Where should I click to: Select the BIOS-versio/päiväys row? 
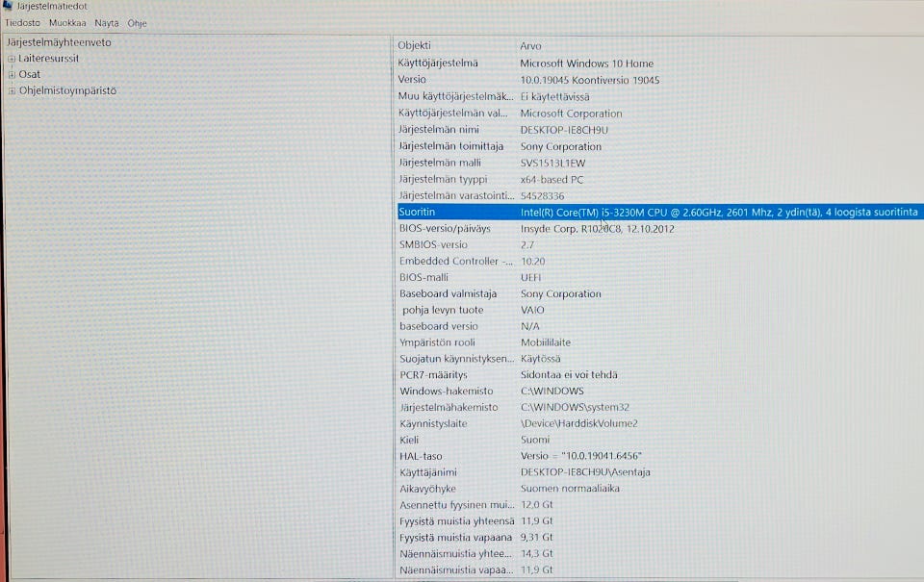(445, 229)
